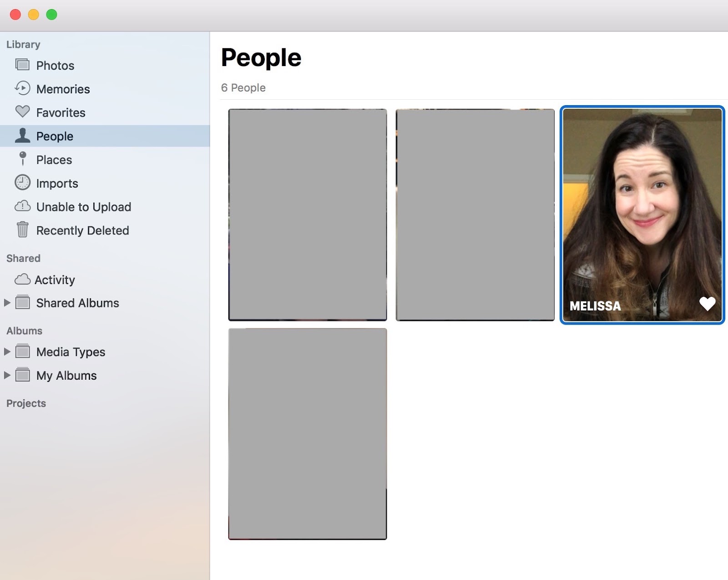The width and height of the screenshot is (728, 580).
Task: Expand the My Albums disclosure triangle
Action: [x=7, y=376]
